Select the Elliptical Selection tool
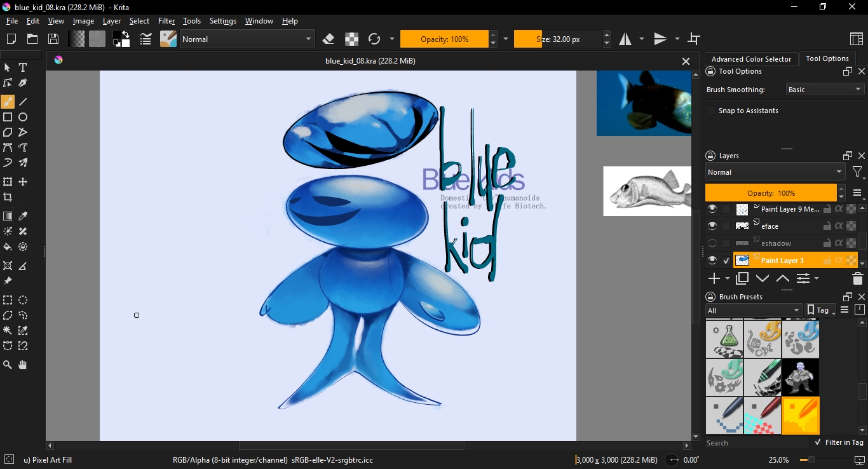868x469 pixels. (23, 300)
